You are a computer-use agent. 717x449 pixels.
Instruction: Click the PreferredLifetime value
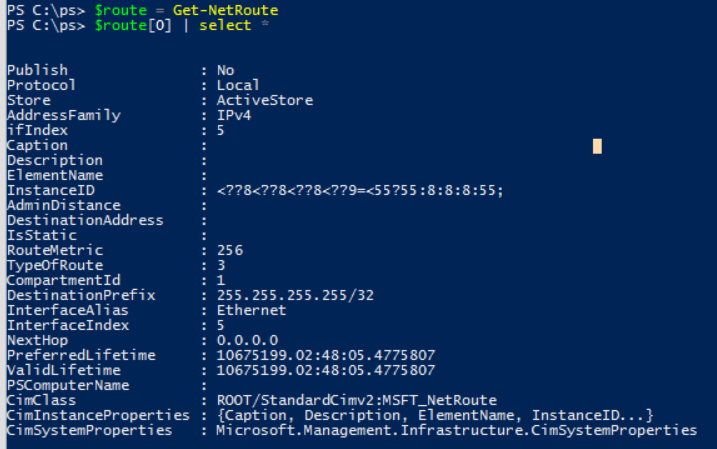pos(326,355)
